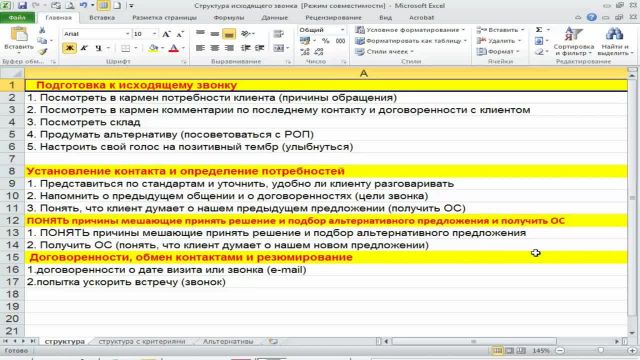Click the Fill icon below AutoSum
Screen dimensions: 640x360
pos(539,41)
